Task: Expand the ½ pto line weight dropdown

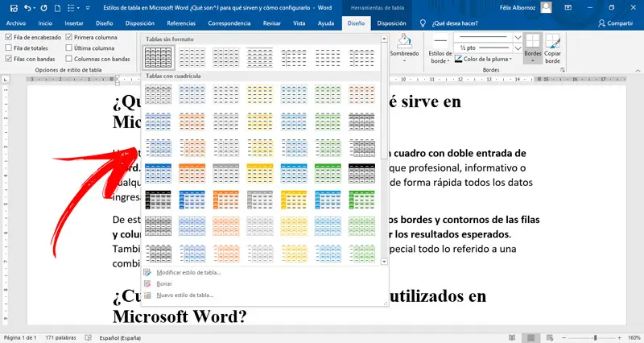Action: click(518, 48)
